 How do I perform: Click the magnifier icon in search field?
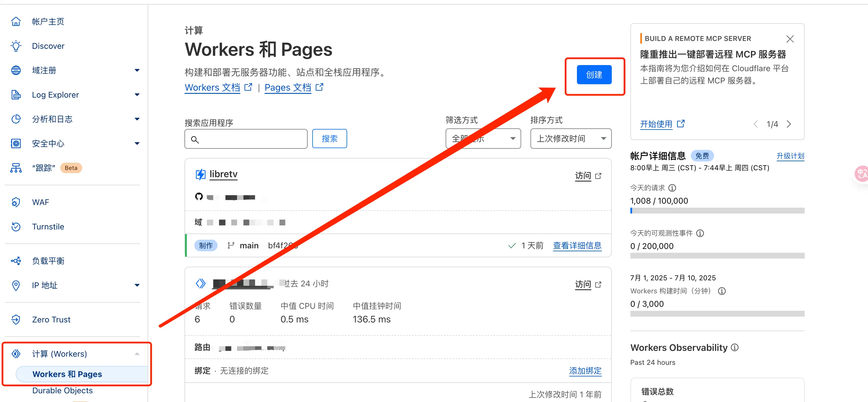[195, 139]
